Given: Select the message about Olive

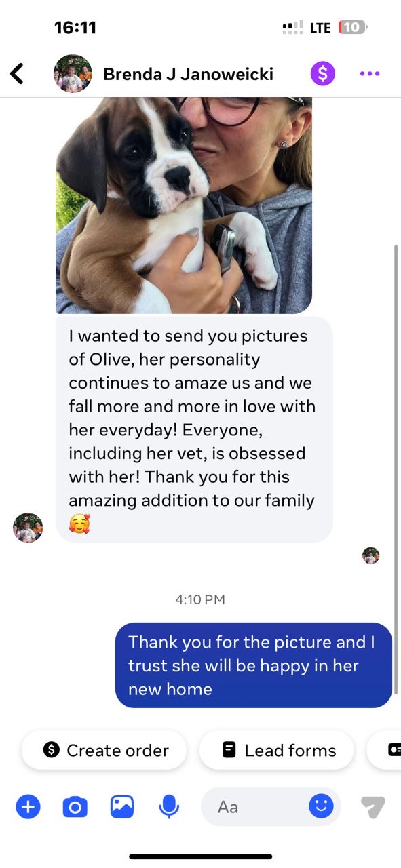Looking at the screenshot, I should (x=195, y=429).
